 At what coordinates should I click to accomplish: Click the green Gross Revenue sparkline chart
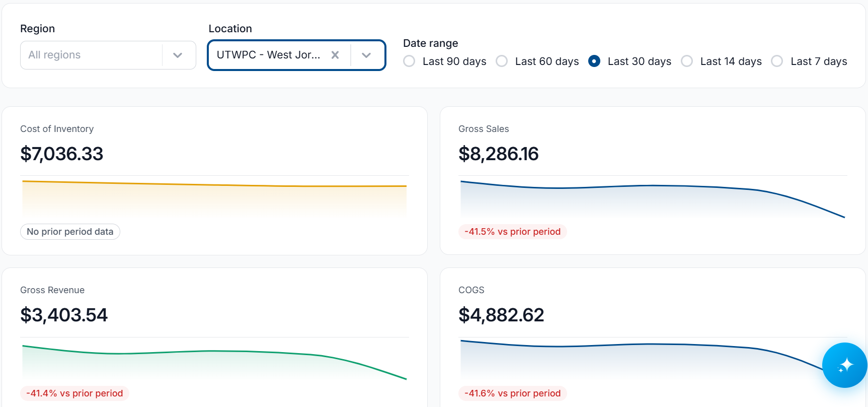(214, 361)
